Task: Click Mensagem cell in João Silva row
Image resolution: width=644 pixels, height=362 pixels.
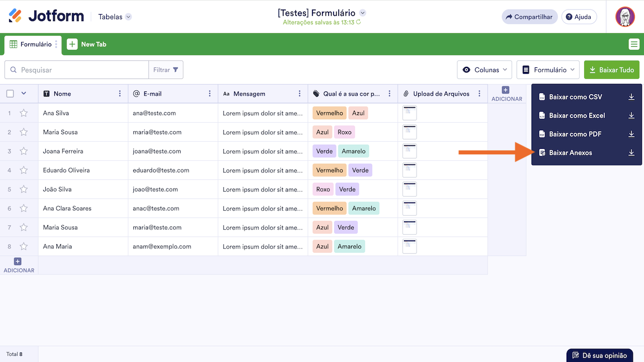Action: point(263,190)
